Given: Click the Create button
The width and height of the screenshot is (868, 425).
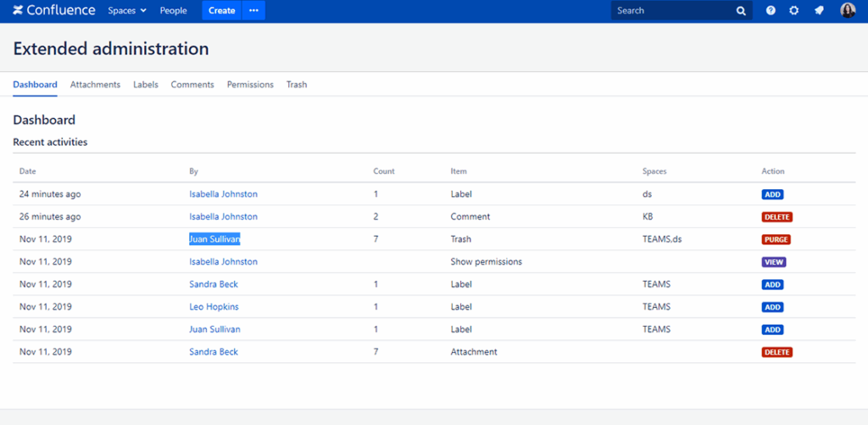Looking at the screenshot, I should [x=221, y=11].
